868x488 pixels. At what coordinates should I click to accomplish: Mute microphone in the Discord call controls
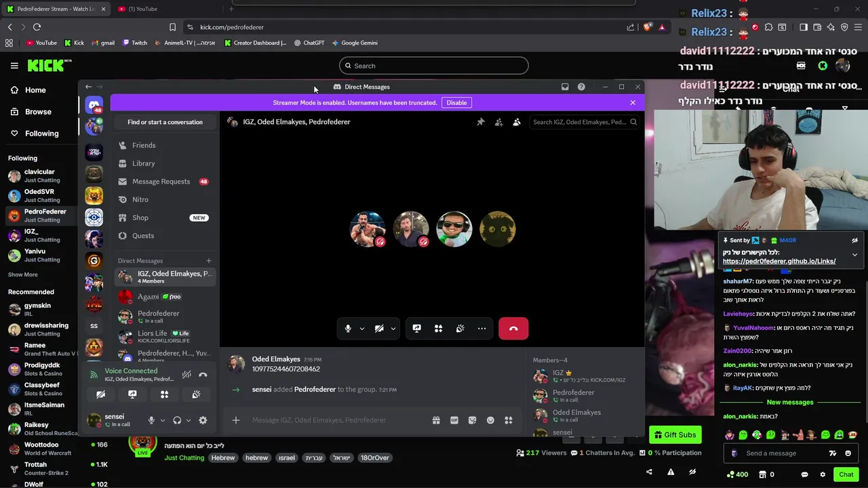click(348, 329)
